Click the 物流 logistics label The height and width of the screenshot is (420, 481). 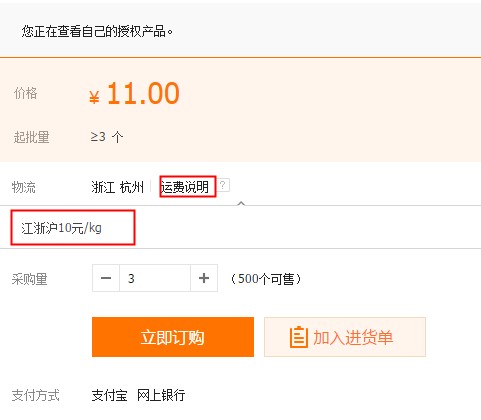pyautogui.click(x=24, y=187)
